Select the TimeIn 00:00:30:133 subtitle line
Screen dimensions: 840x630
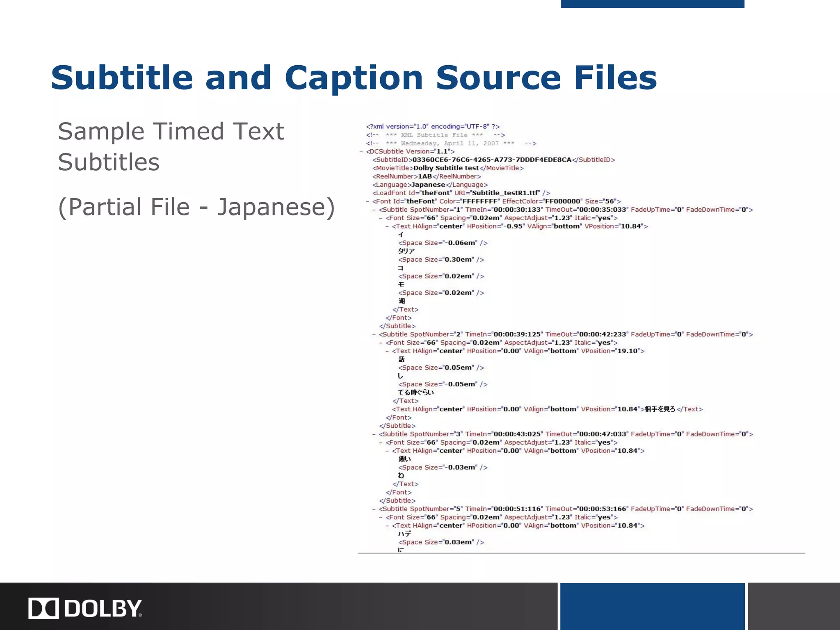pos(566,210)
